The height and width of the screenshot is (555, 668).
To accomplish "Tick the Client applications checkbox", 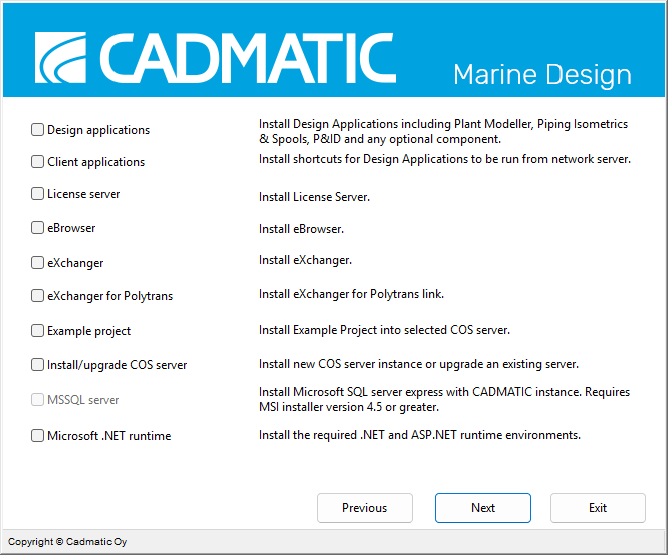I will tap(38, 162).
